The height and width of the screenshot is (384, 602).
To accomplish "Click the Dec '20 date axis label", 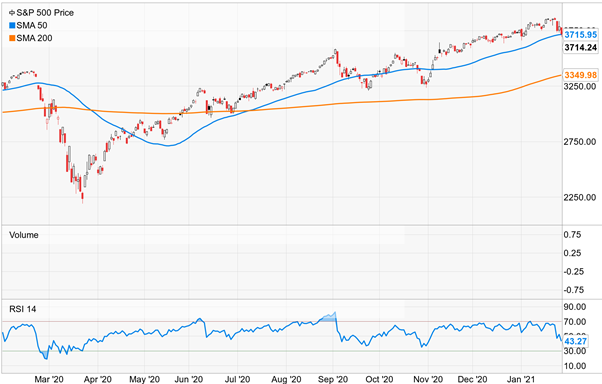I will (473, 379).
